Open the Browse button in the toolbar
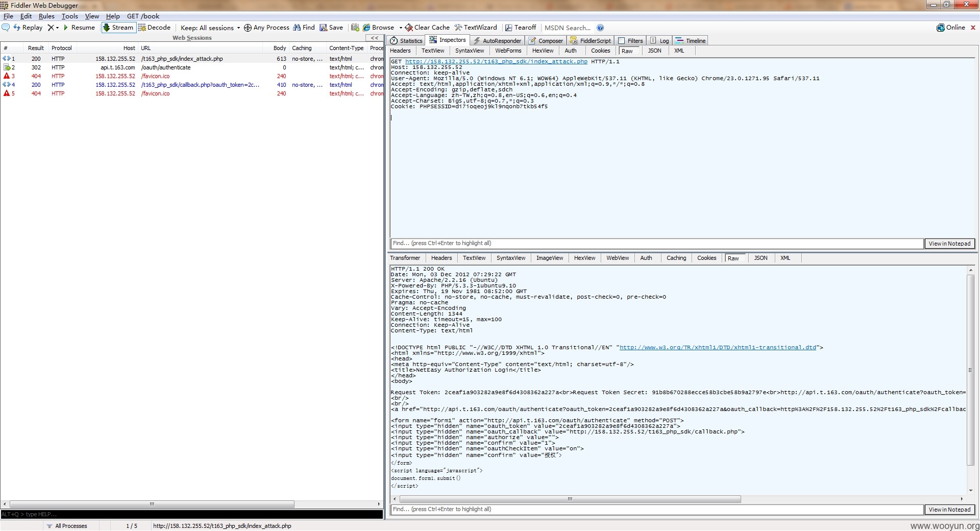 coord(378,28)
